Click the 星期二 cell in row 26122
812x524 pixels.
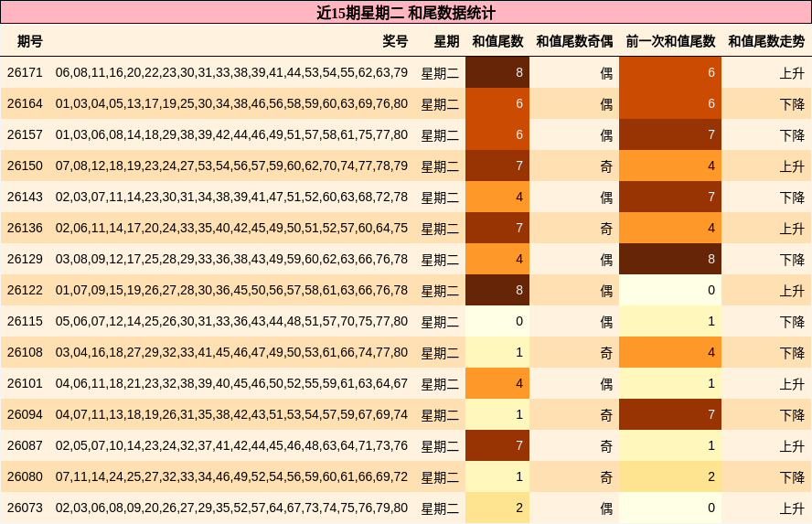coord(440,291)
